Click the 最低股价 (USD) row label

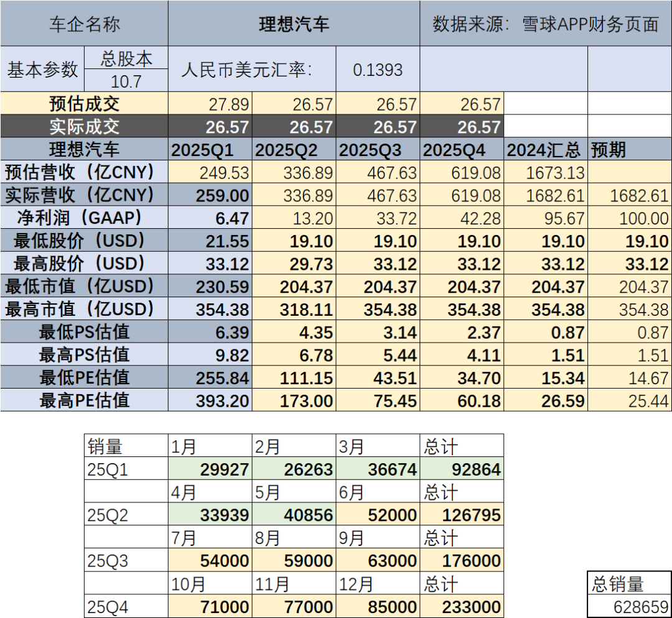coord(84,240)
